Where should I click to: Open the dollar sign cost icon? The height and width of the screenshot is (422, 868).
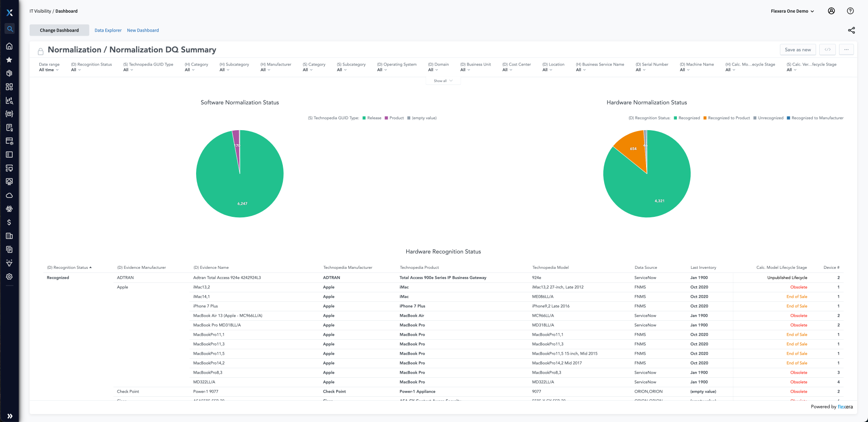point(9,222)
